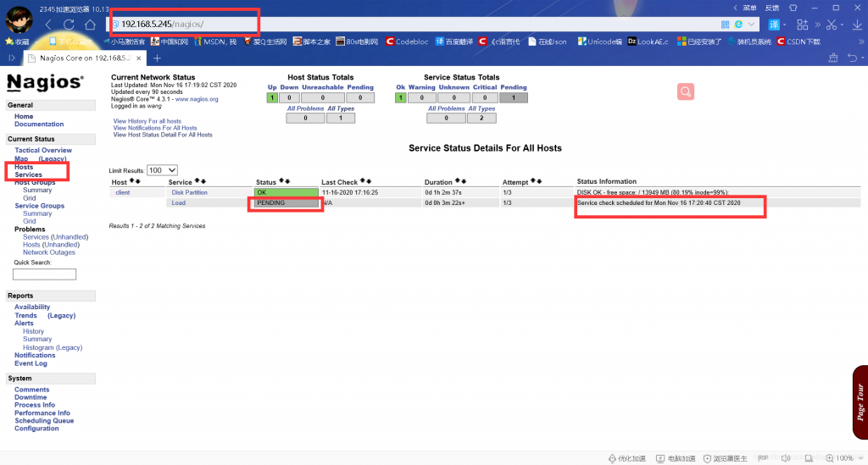Click the browser back arrow

pyautogui.click(x=47, y=25)
